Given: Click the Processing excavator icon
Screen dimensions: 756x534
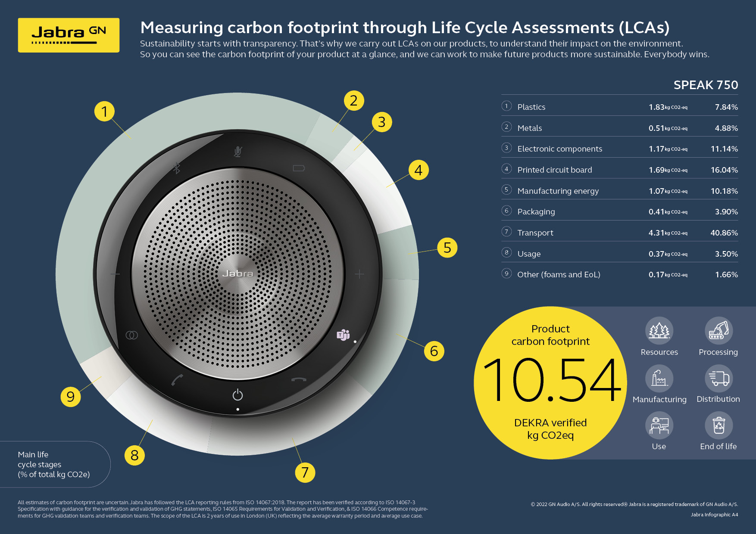Looking at the screenshot, I should coord(719,331).
